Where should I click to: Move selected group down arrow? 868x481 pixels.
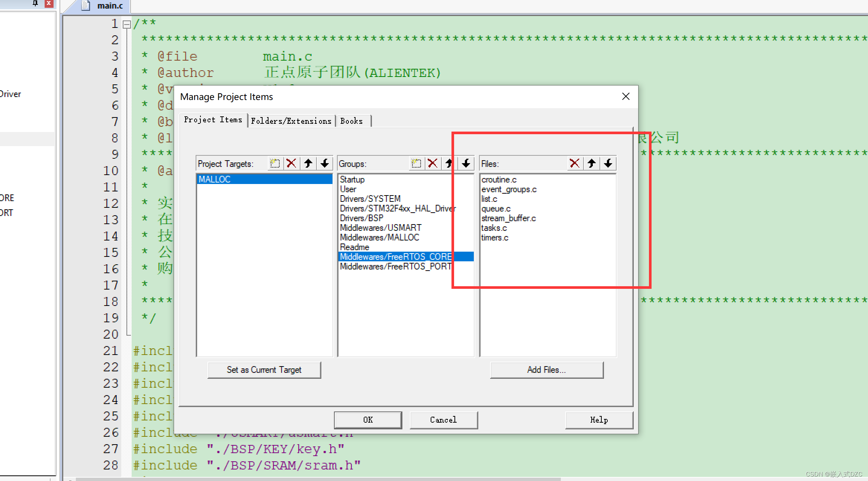point(466,164)
